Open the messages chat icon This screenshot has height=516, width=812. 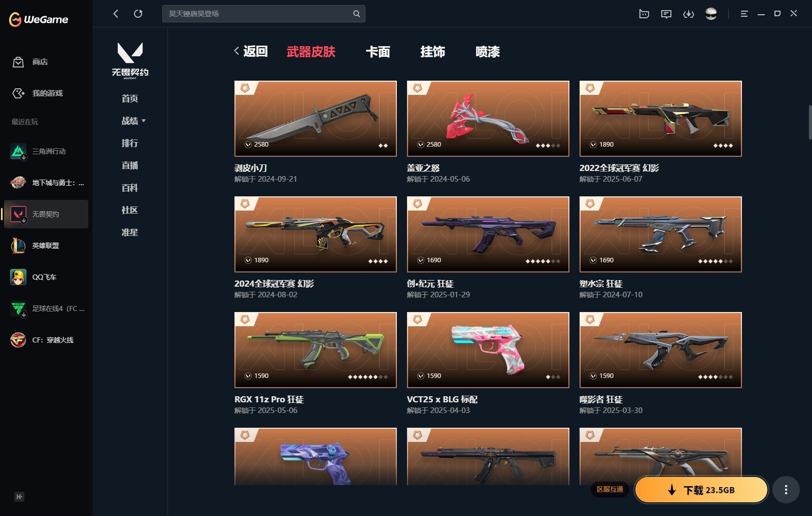[666, 14]
